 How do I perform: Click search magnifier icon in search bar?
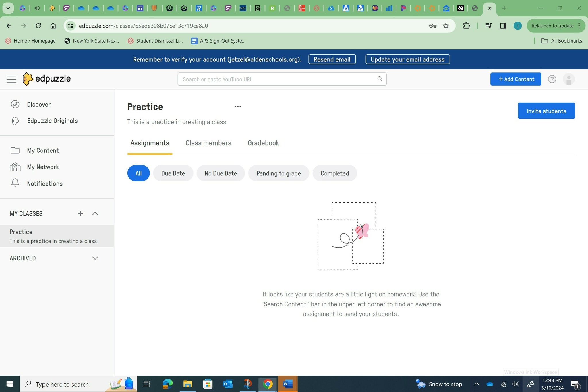380,79
